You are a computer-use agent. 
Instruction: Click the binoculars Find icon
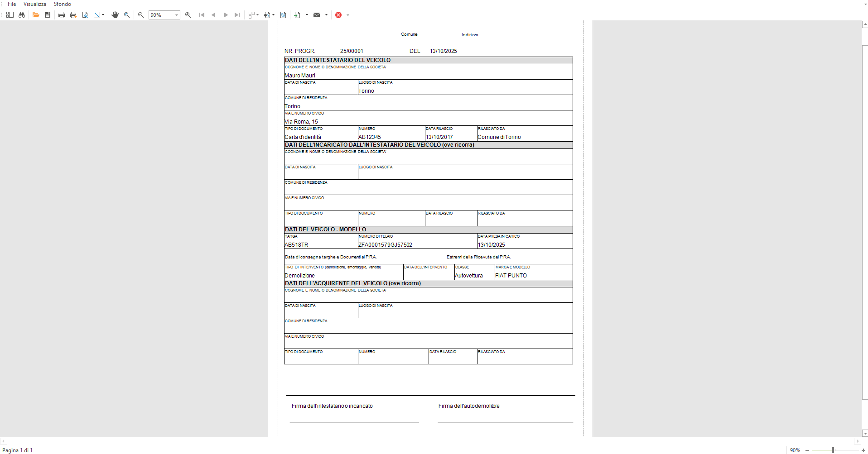22,15
